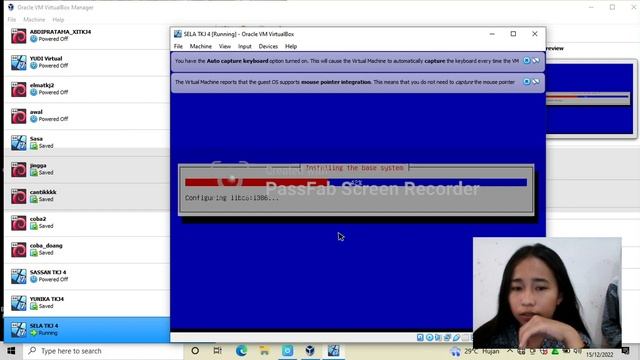Open Cortana from the taskbar circle
Viewport: 640px width, 360px height.
coord(195,351)
